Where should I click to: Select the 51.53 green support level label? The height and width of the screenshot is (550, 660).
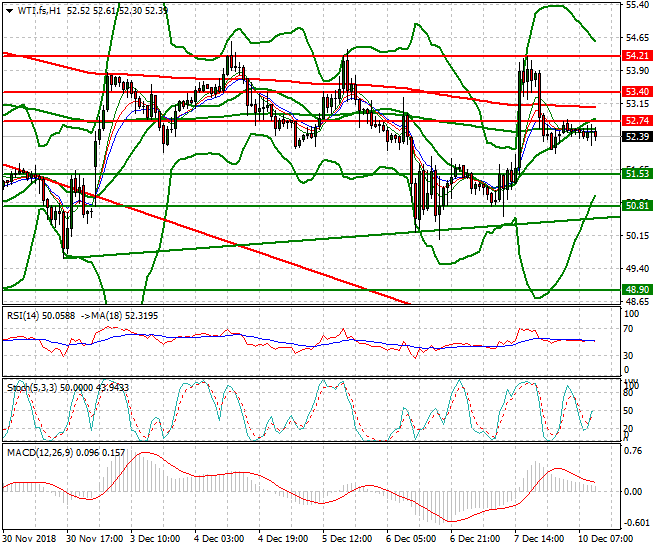(x=637, y=174)
